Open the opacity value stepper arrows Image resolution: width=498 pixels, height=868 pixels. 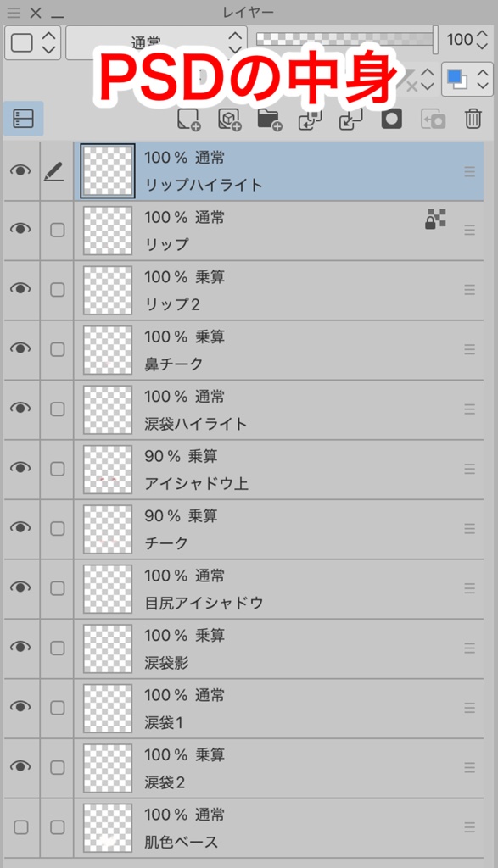[482, 40]
